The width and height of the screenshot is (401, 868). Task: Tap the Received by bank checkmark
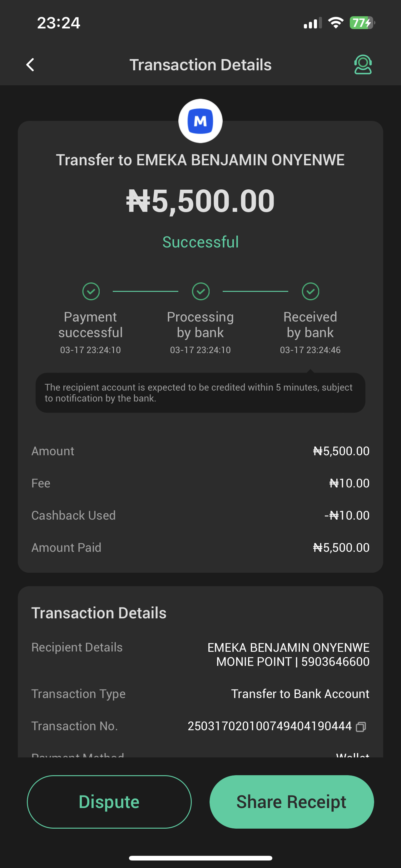pyautogui.click(x=310, y=291)
